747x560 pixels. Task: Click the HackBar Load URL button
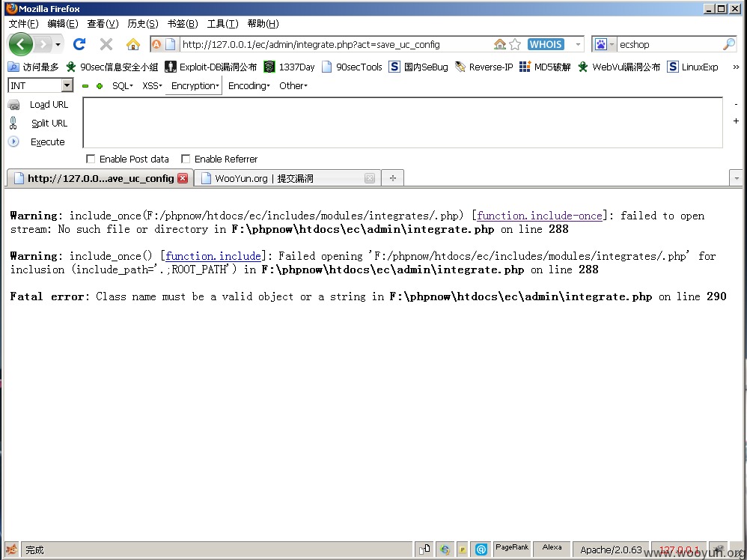click(x=49, y=105)
